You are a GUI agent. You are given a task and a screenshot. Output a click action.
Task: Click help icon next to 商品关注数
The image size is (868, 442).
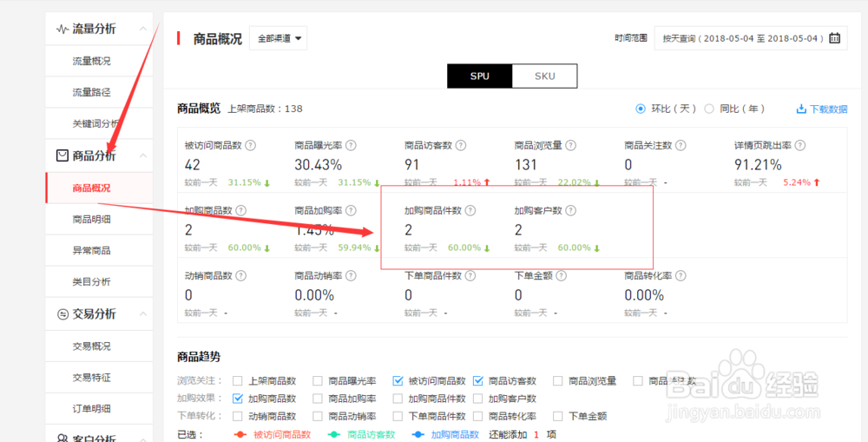tap(681, 146)
